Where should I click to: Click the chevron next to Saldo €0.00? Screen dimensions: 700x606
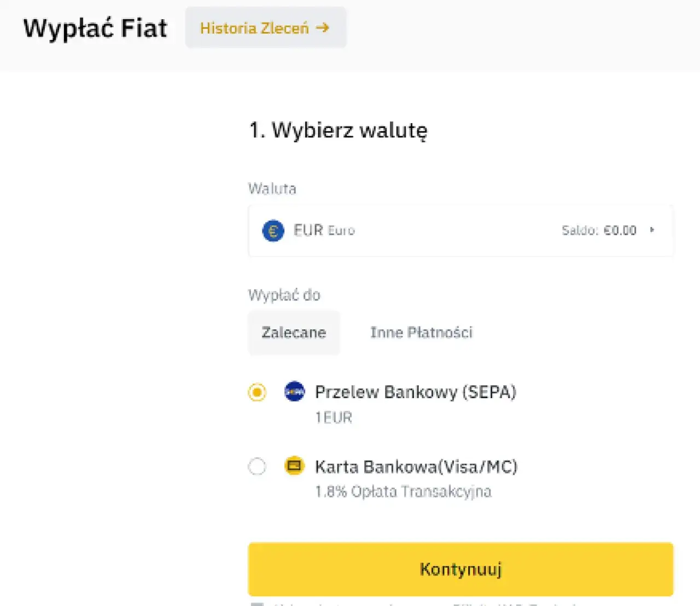(652, 230)
